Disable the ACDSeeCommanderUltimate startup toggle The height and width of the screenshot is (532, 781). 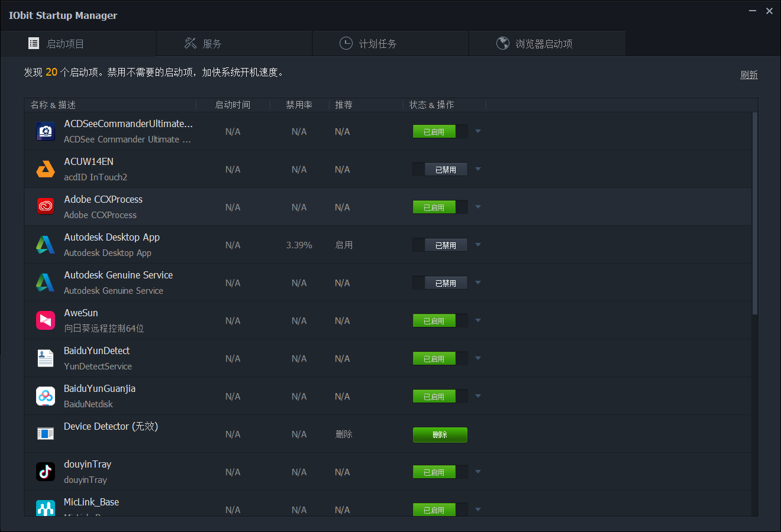[x=440, y=131]
